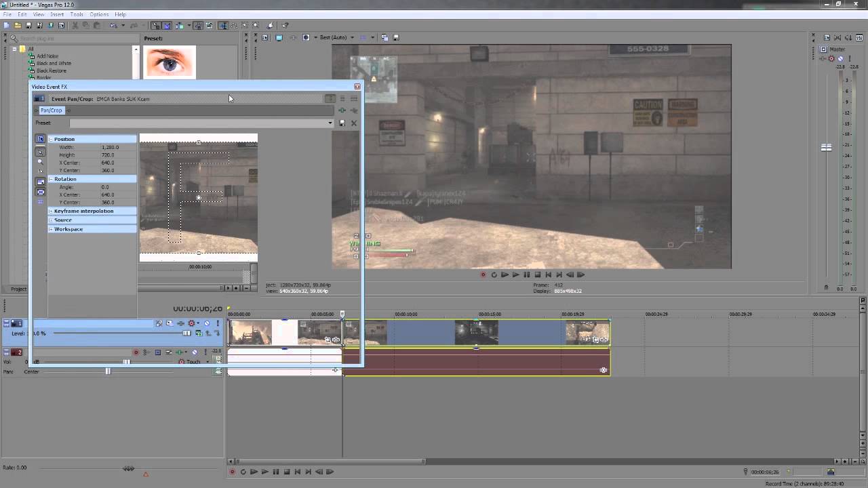Save snapshot to file in preview toolbar
The image size is (868, 488).
coord(396,37)
